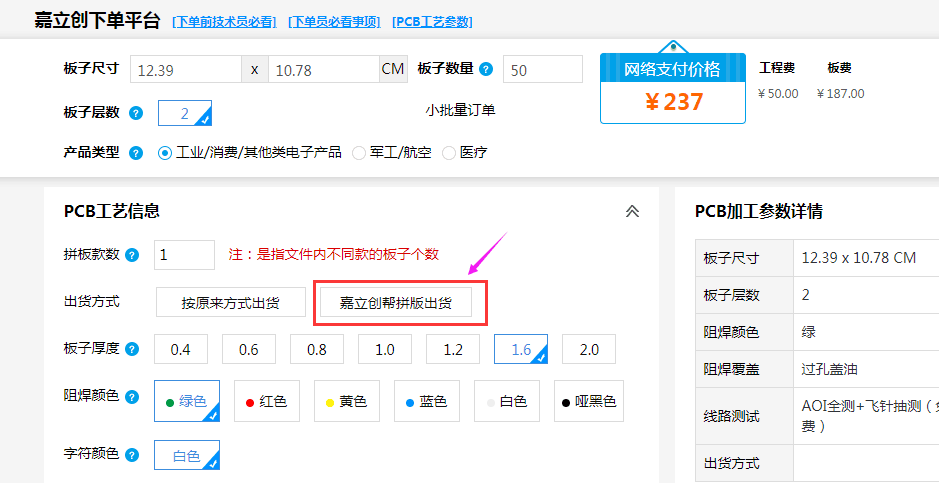Click help icon next to 阻焊颜色

pyautogui.click(x=132, y=396)
